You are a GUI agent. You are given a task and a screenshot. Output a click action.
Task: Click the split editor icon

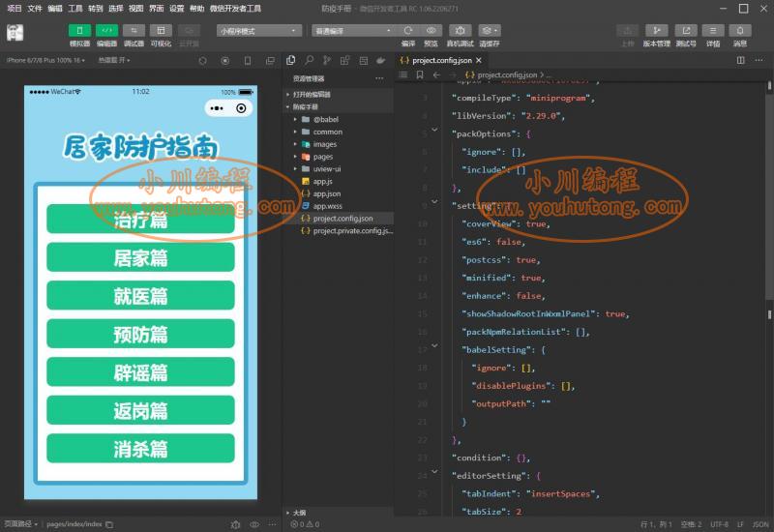click(740, 60)
